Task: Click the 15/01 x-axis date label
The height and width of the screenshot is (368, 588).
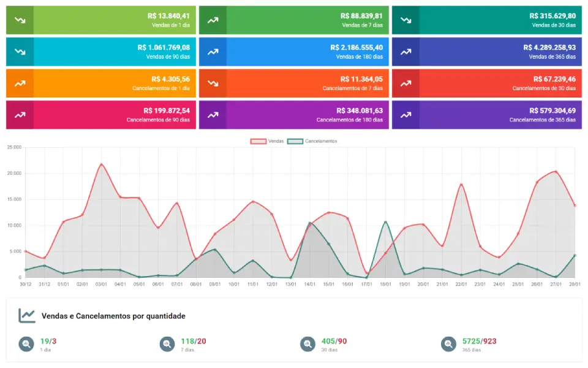Action: click(328, 284)
